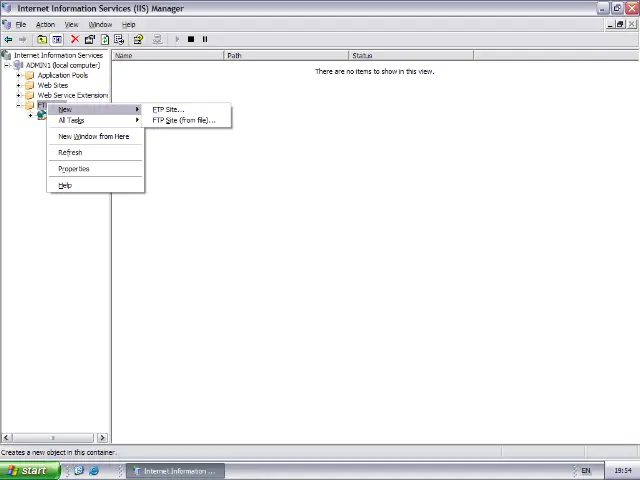Image resolution: width=640 pixels, height=480 pixels.
Task: Click the Application Pools folder icon
Action: point(29,75)
